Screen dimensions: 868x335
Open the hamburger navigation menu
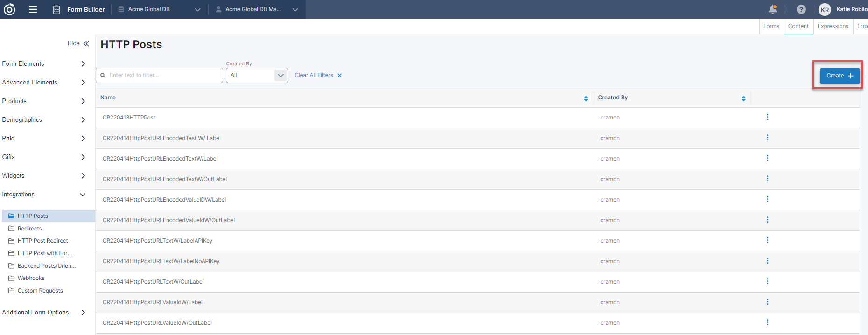[x=33, y=9]
